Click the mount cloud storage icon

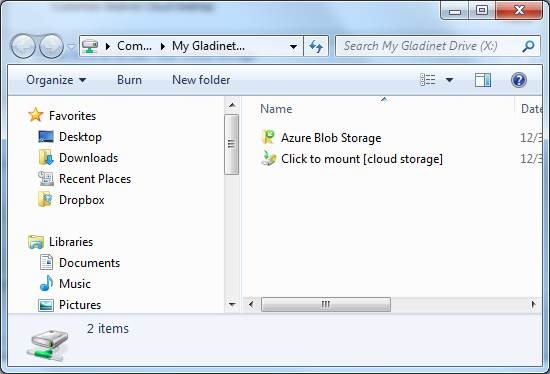269,158
